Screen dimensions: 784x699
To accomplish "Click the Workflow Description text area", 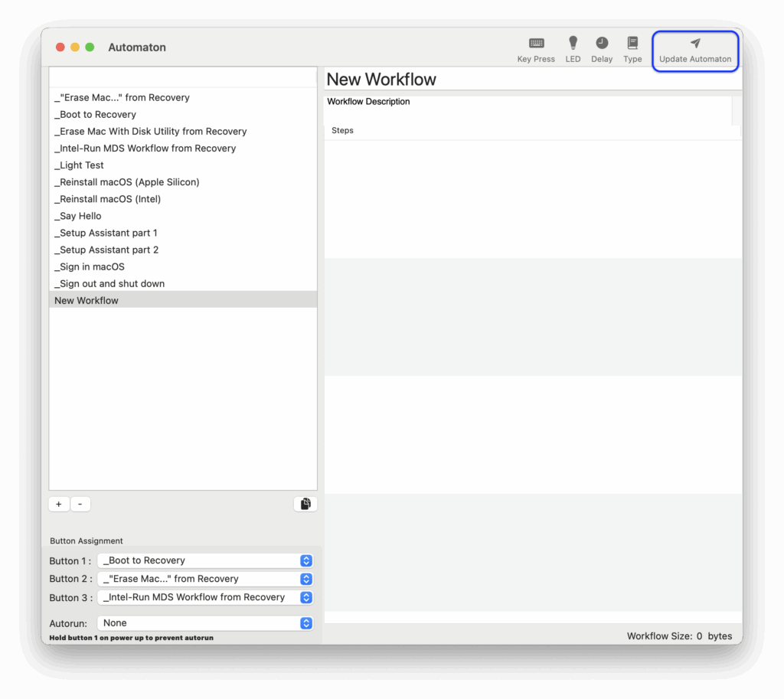I will (x=528, y=110).
